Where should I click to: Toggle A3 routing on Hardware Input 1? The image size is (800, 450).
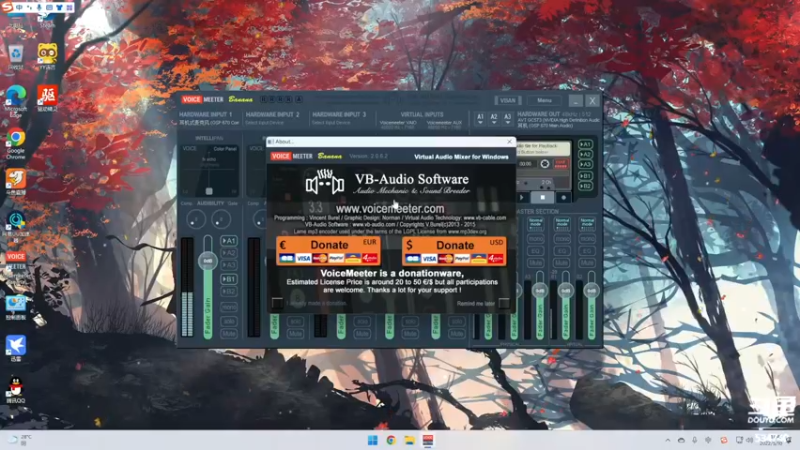229,265
